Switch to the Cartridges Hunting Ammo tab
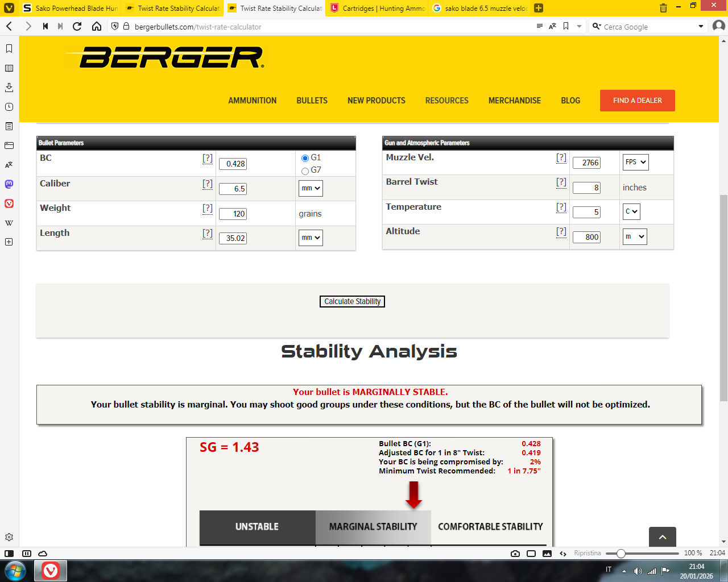 [x=377, y=8]
